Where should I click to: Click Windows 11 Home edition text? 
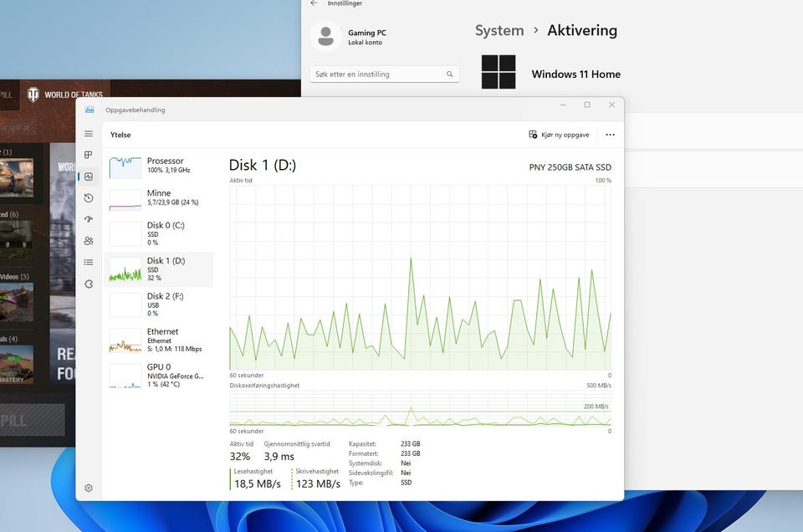[x=576, y=74]
